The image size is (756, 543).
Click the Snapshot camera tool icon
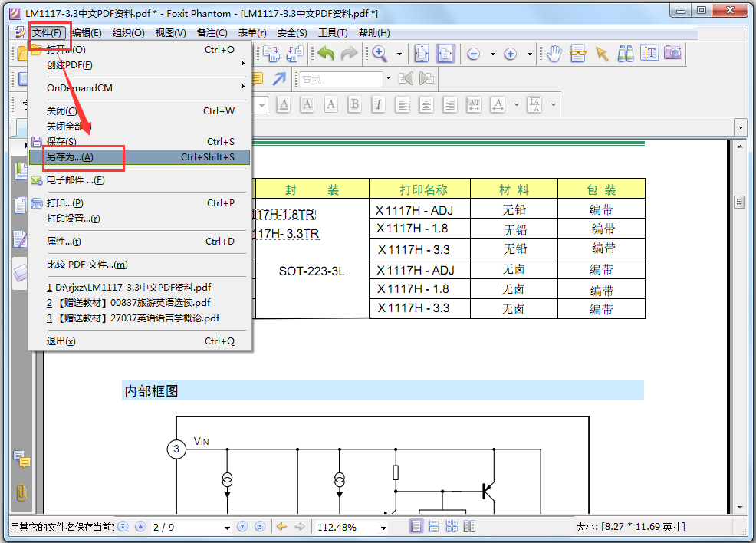tap(673, 53)
